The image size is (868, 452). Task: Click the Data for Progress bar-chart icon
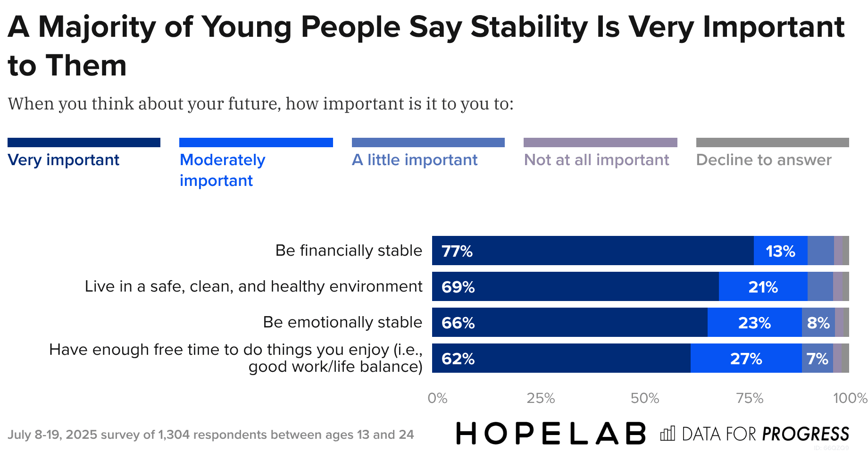668,433
